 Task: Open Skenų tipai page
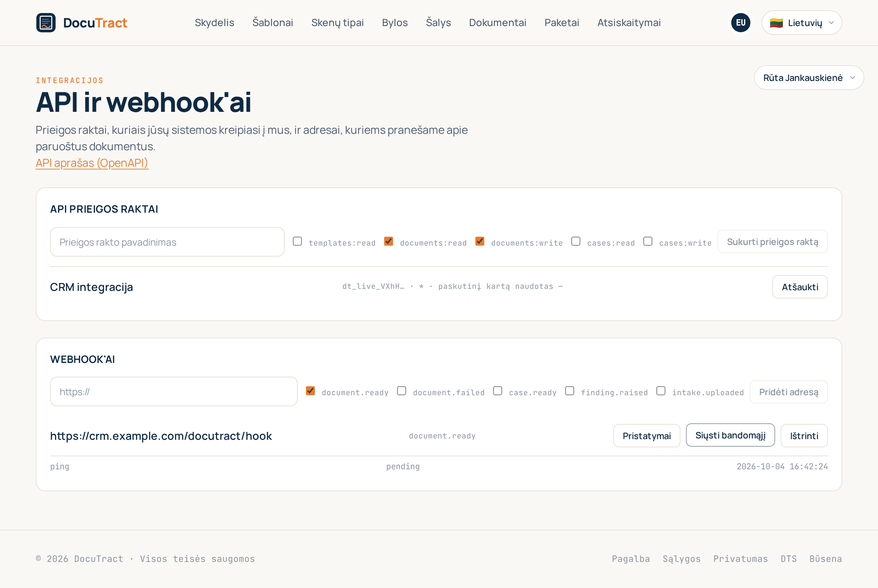click(x=337, y=23)
